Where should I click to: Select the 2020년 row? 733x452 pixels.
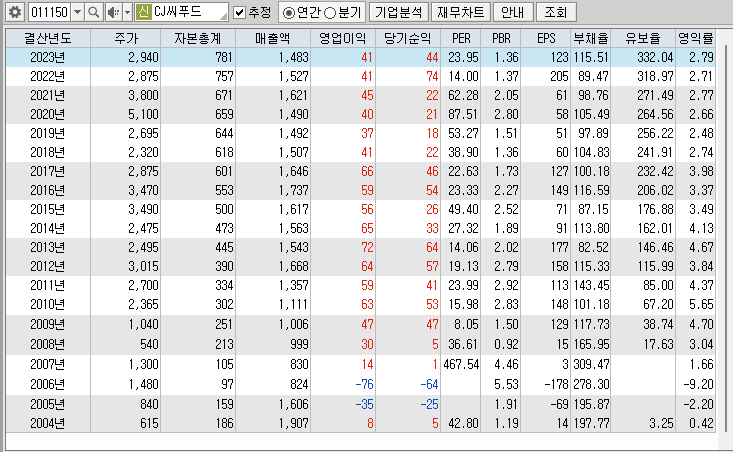tap(360, 115)
